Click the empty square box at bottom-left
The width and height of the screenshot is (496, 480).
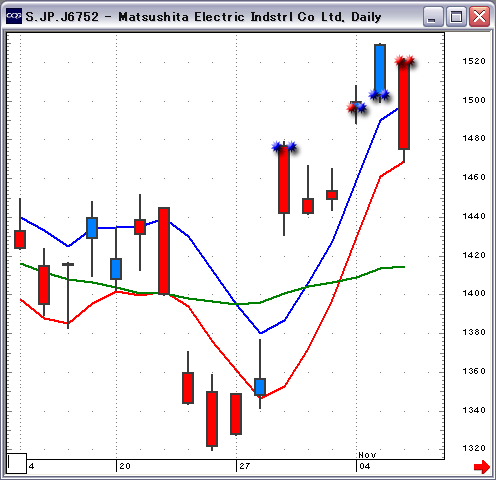click(x=17, y=463)
